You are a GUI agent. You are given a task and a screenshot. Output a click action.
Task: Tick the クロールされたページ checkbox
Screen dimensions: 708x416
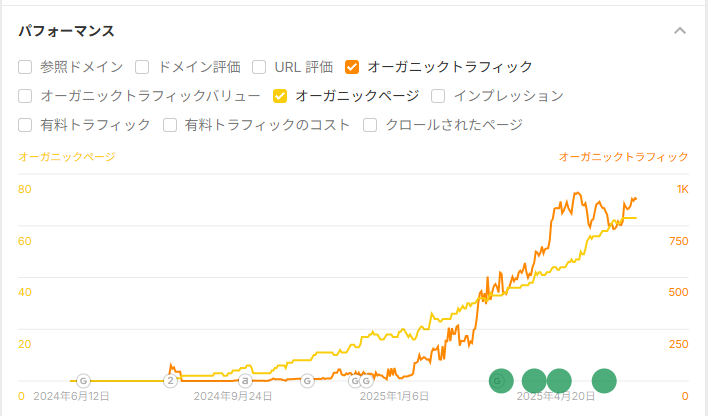point(370,125)
